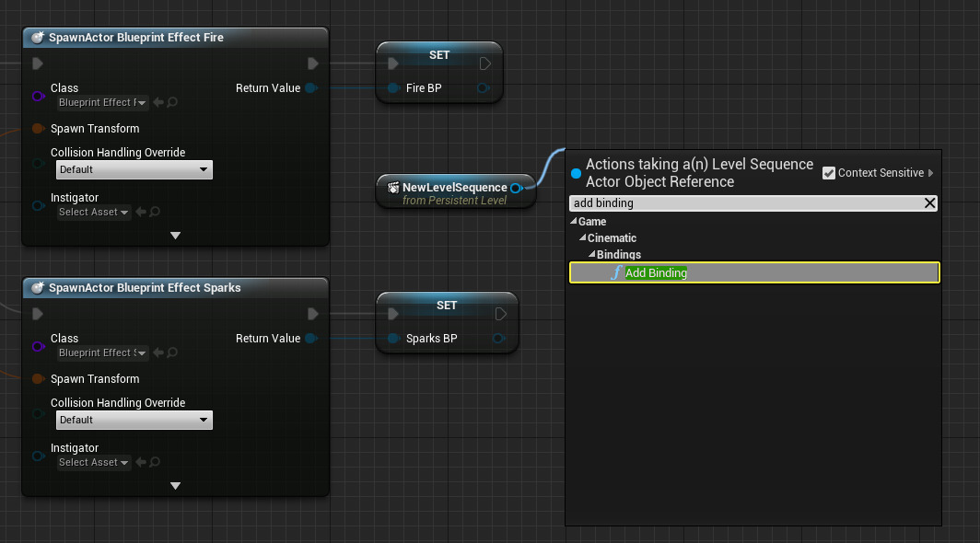Image resolution: width=980 pixels, height=543 pixels.
Task: Collapse the Cinematic category
Action: (x=583, y=238)
